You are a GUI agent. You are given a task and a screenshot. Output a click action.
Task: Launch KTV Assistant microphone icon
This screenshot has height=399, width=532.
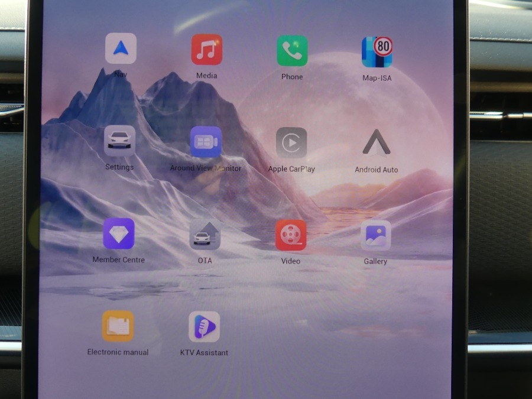click(x=204, y=327)
